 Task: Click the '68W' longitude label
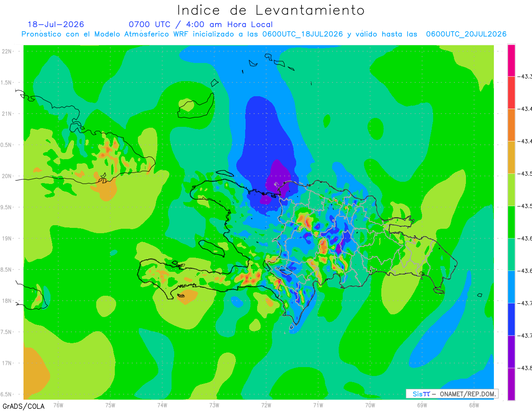coord(474,405)
